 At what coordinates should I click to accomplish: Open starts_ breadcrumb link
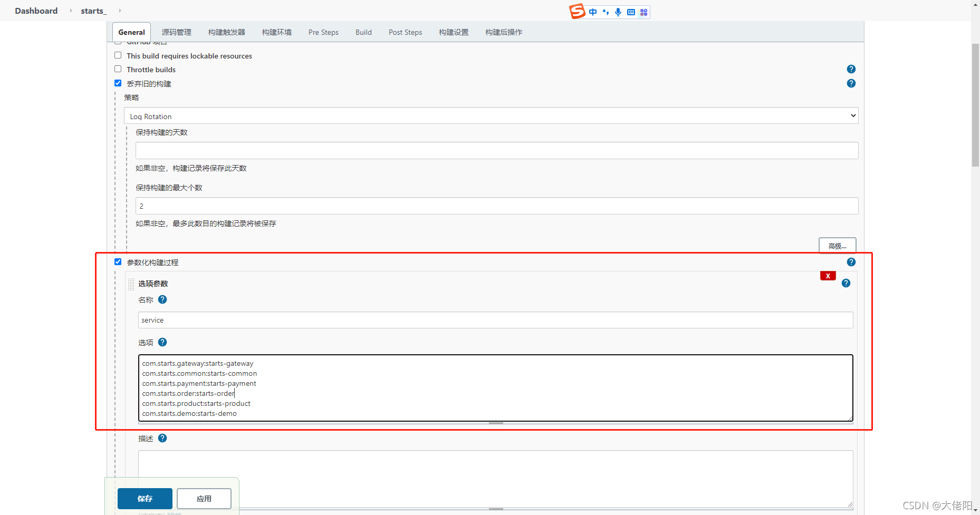click(93, 11)
